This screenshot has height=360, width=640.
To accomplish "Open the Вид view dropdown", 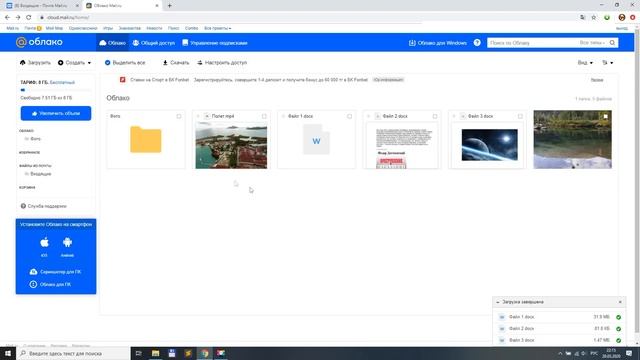I will [x=585, y=62].
